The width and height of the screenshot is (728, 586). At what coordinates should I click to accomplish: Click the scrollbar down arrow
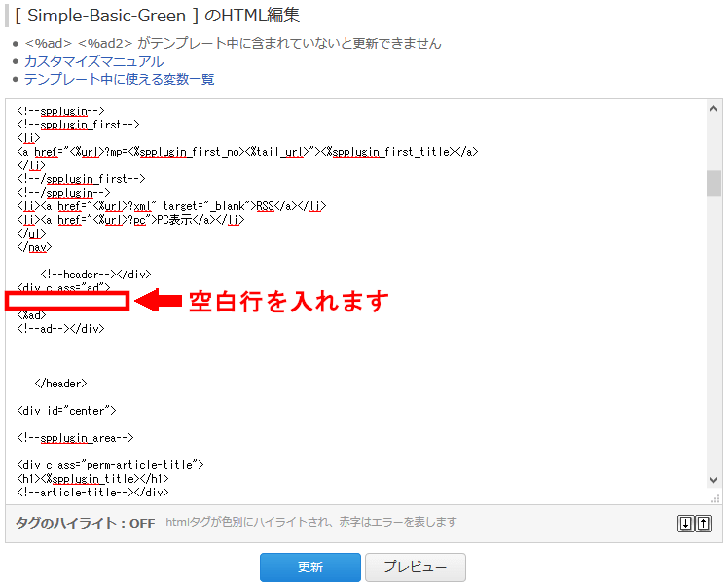pos(714,480)
